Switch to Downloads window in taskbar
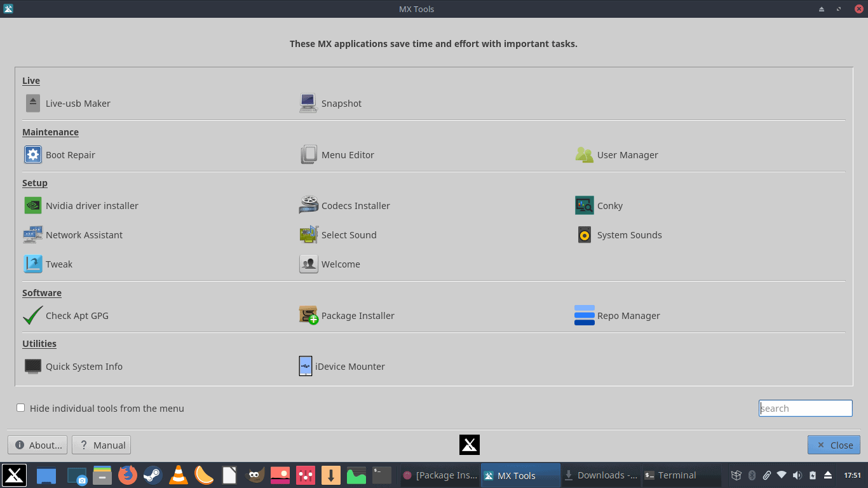Screen dimensions: 868x488 601,475
